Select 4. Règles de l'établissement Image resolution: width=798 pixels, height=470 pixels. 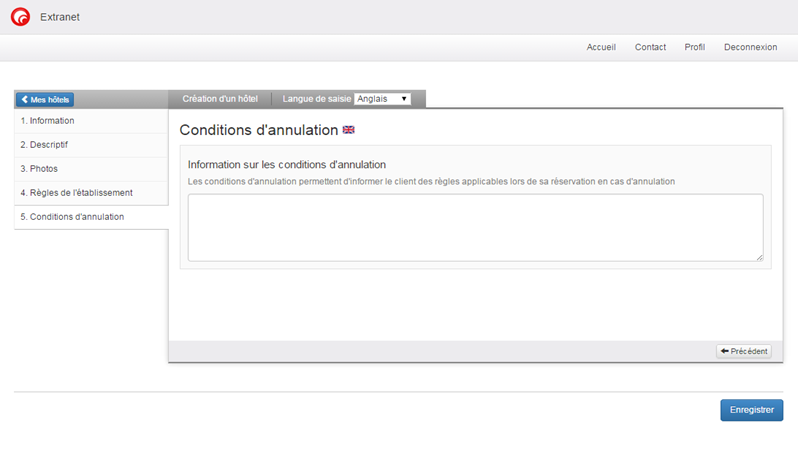76,193
